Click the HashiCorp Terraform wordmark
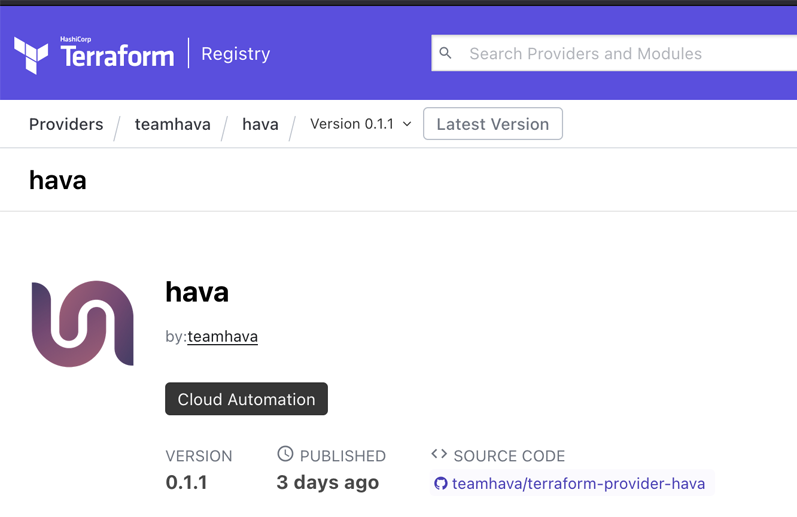The image size is (797, 517). click(117, 54)
